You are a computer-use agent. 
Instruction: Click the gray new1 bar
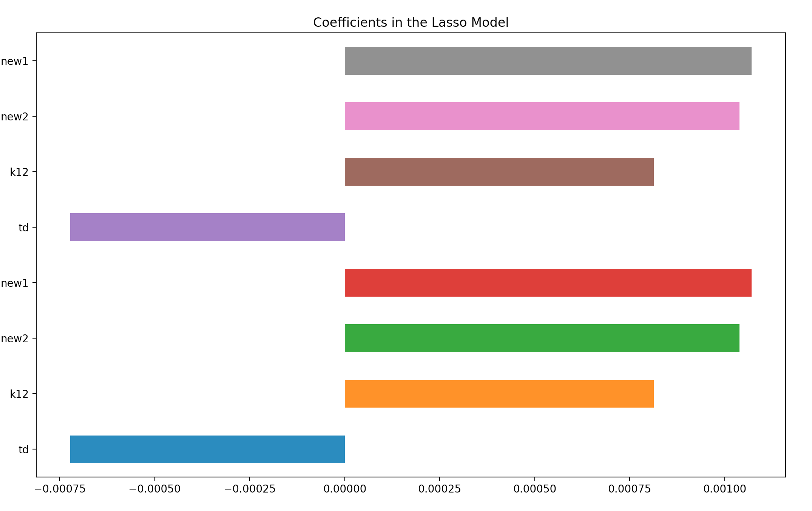(548, 61)
